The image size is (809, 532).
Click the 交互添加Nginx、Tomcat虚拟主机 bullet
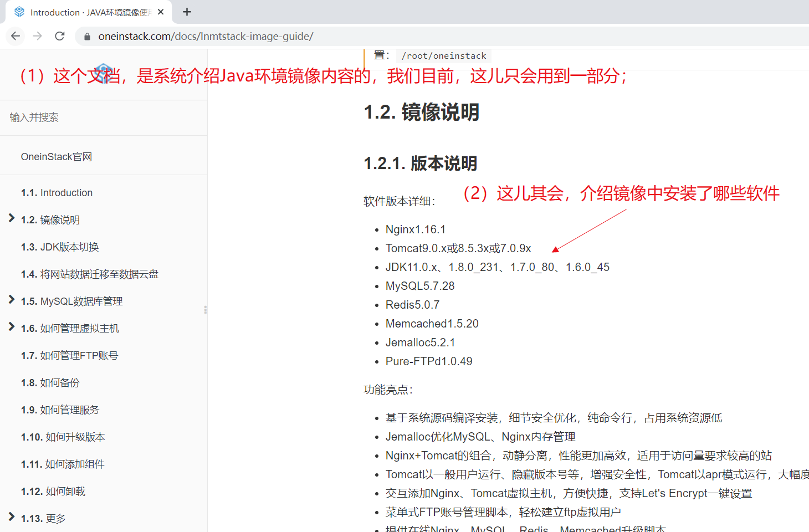click(569, 493)
